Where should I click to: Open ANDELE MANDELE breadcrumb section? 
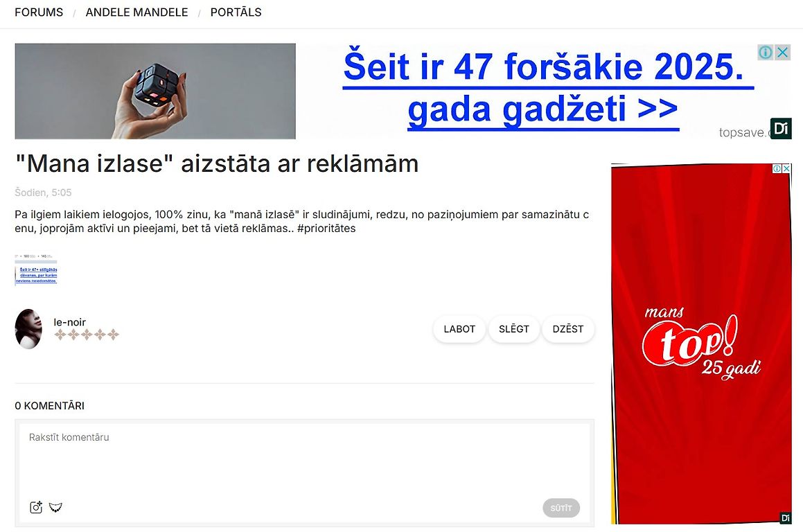coord(136,12)
